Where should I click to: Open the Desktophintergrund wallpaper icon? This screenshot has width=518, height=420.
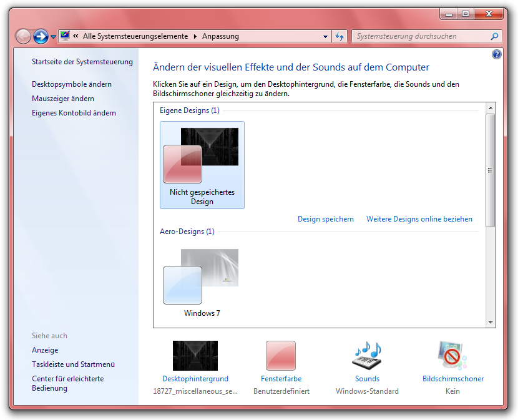click(x=195, y=356)
